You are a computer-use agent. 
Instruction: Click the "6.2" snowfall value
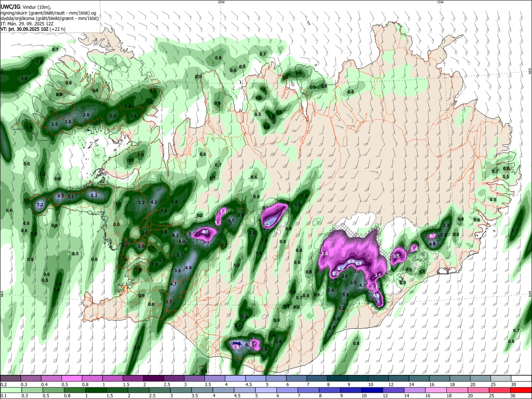[x=340, y=269]
